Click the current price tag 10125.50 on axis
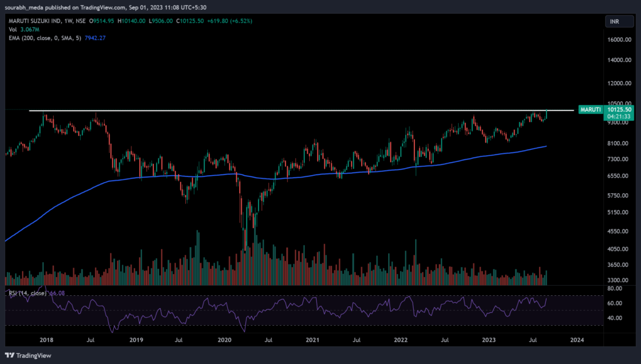 (619, 109)
